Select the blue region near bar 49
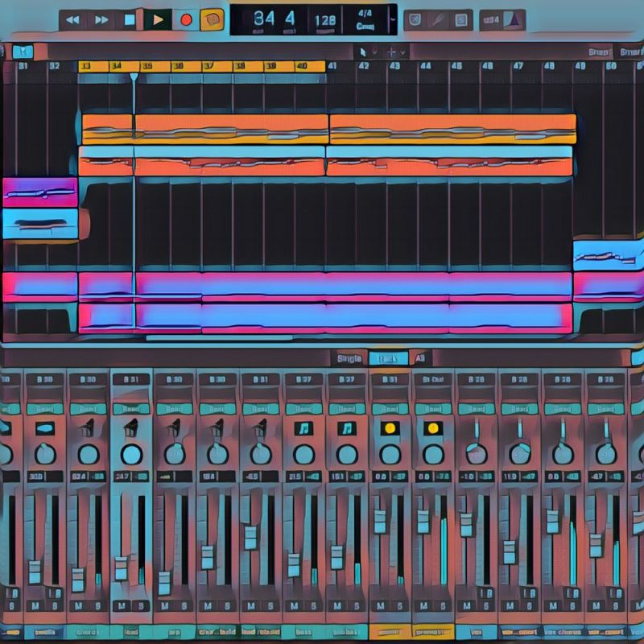This screenshot has height=644, width=644. [608, 256]
